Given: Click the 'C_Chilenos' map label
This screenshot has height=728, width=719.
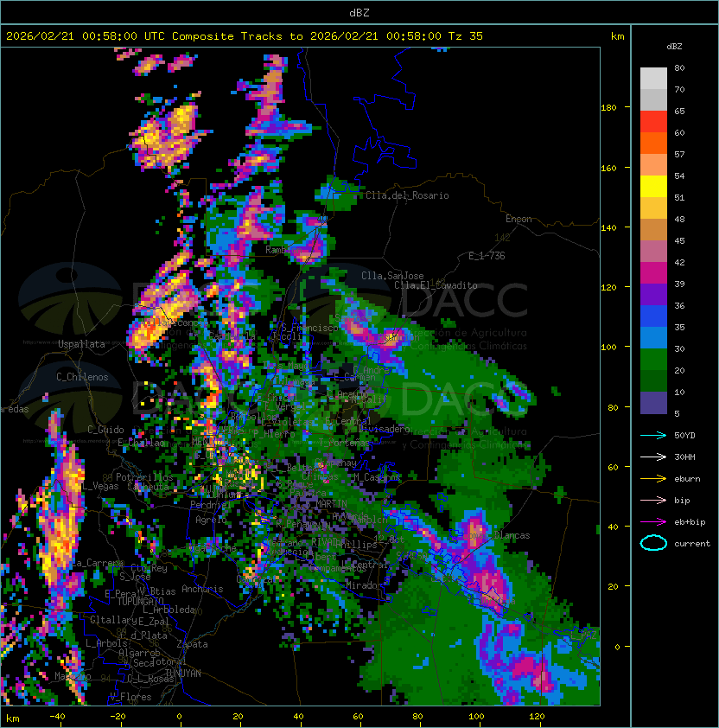Looking at the screenshot, I should point(82,377).
